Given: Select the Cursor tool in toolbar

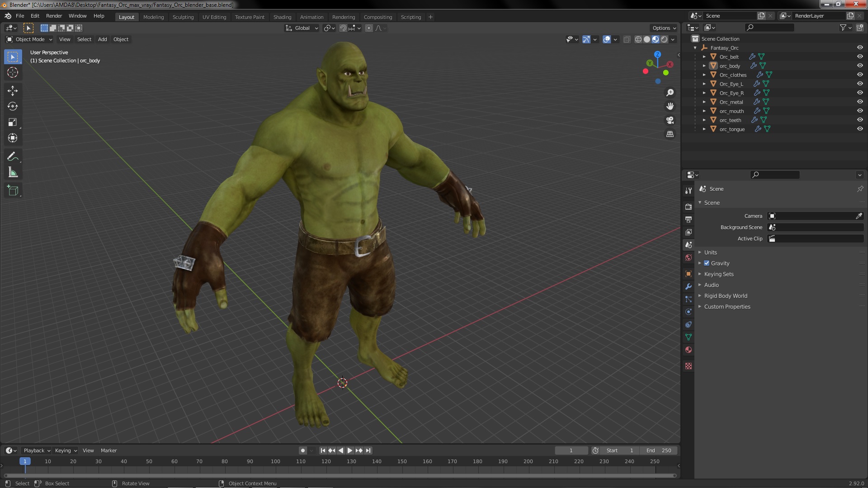Looking at the screenshot, I should pyautogui.click(x=13, y=72).
